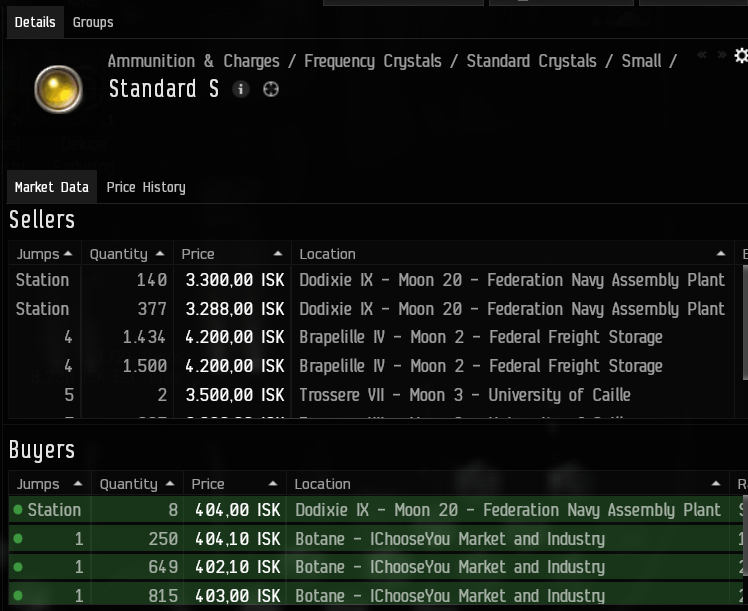The image size is (748, 611).
Task: Click the crosshair icon beside Standard S
Action: pyautogui.click(x=271, y=89)
